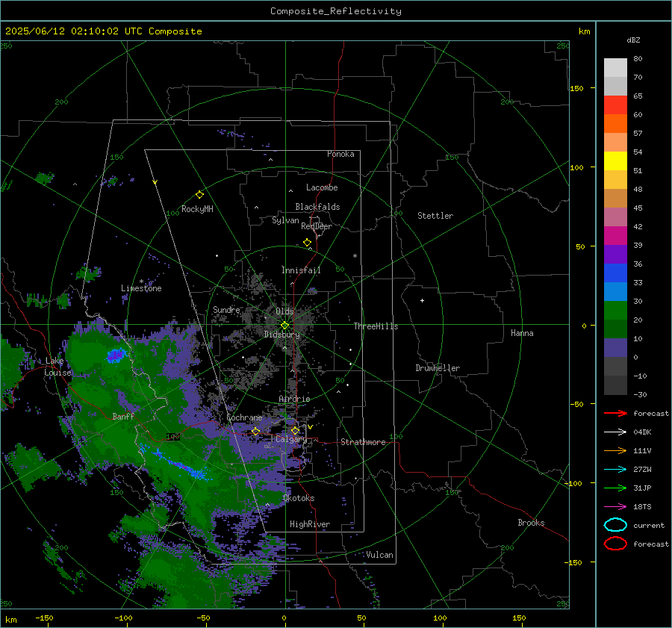Click the Didsbury city label
Screen dimensions: 672x628
tap(282, 335)
